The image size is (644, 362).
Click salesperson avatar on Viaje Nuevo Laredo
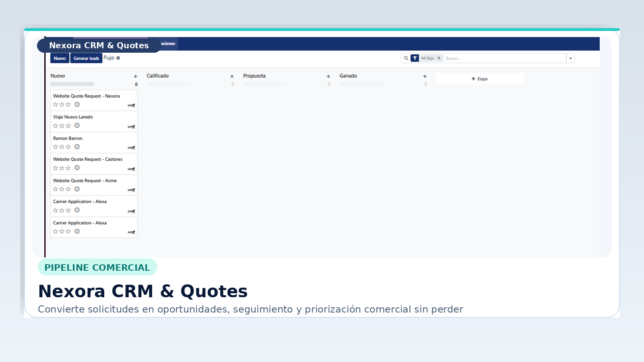131,127
